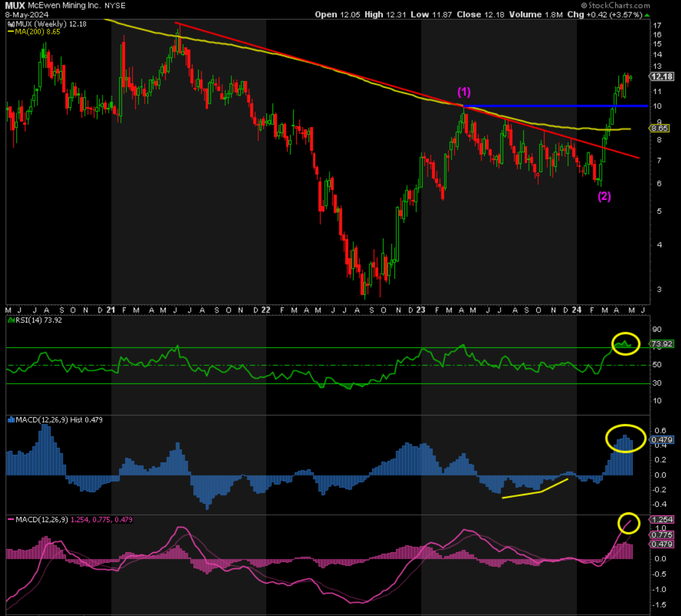Screen dimensions: 681x616
Task: Click the McEwen Mining Inc. company name
Action: (x=64, y=6)
